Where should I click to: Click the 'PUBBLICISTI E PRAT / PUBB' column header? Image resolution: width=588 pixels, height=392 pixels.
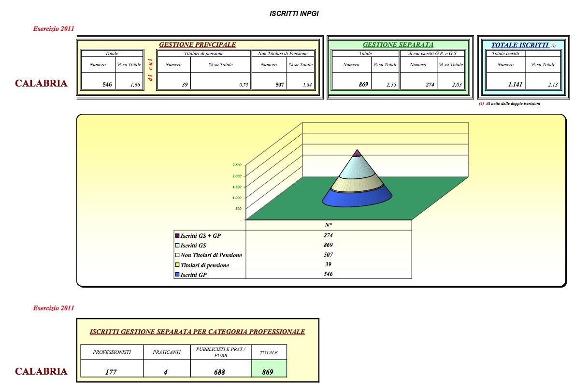coord(220,352)
